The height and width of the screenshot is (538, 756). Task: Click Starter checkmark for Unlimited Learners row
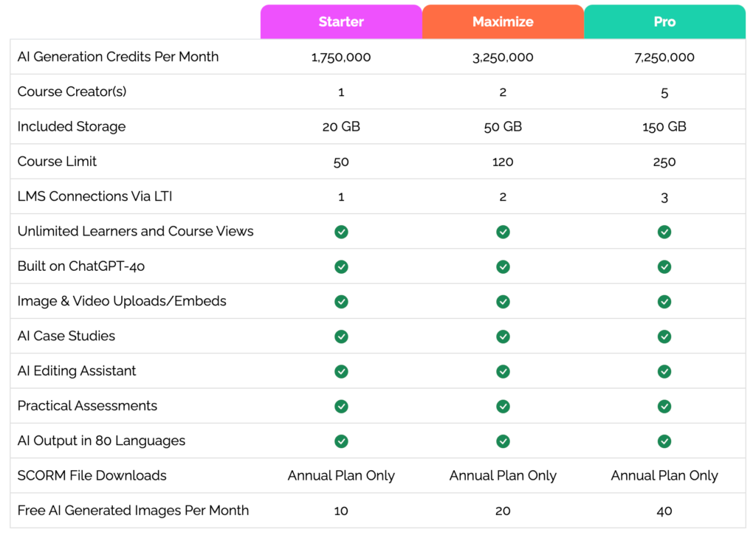[x=341, y=232]
